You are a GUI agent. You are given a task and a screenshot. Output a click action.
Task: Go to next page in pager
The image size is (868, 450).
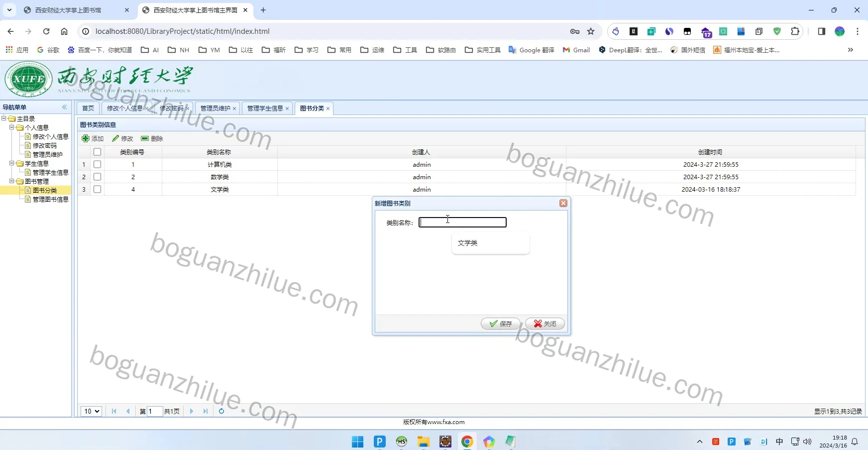pos(192,411)
